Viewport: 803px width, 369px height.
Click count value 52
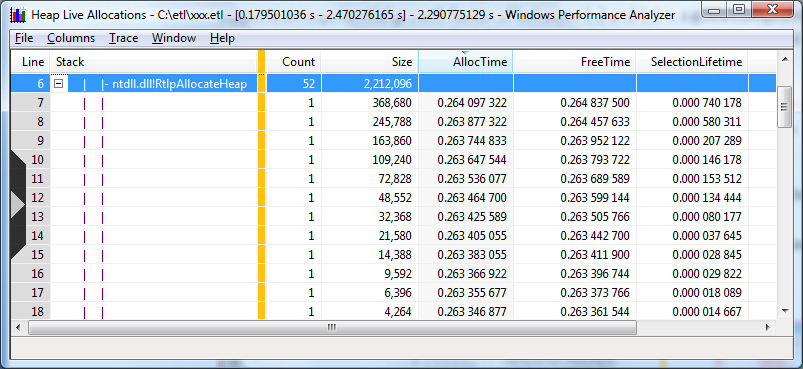point(308,84)
